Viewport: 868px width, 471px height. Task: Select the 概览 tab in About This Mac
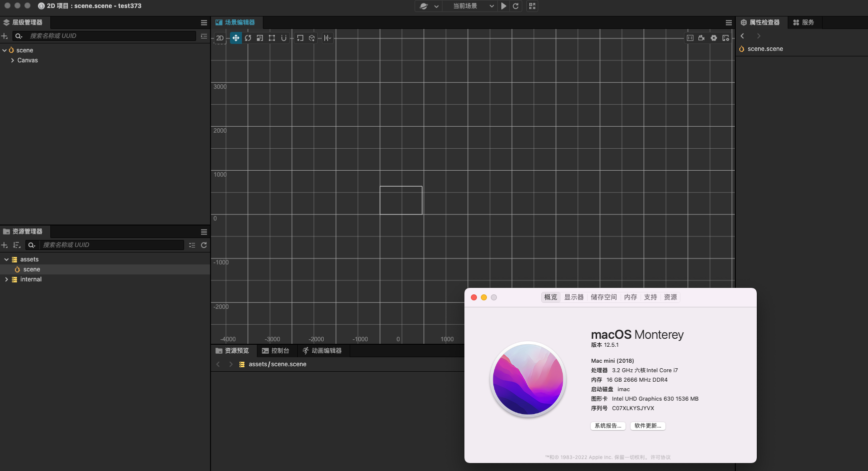(551, 297)
